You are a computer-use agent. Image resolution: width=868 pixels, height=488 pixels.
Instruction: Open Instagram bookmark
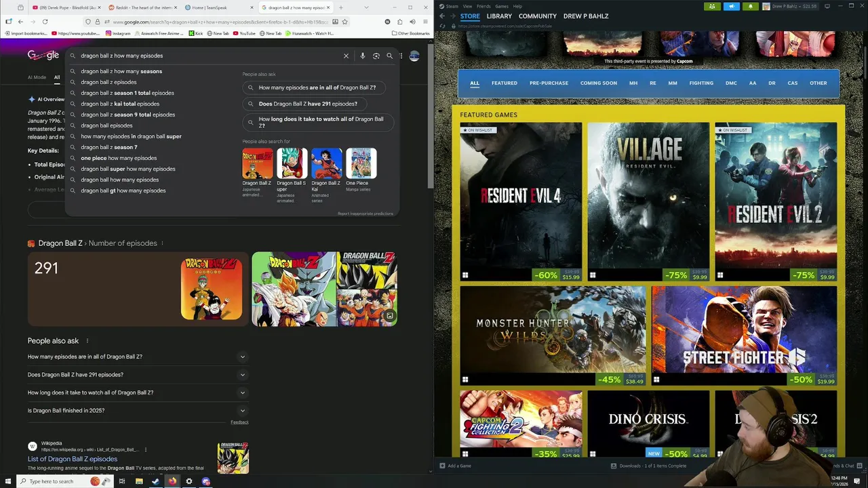tap(118, 33)
